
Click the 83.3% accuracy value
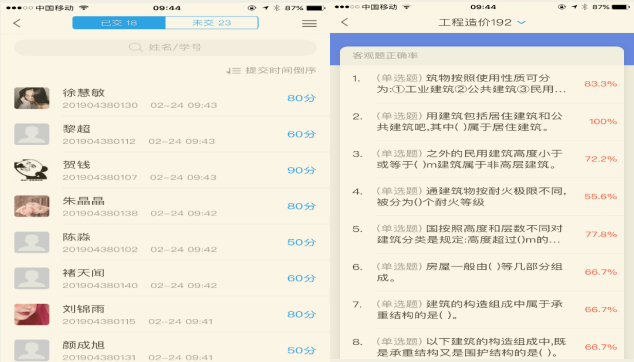point(600,84)
